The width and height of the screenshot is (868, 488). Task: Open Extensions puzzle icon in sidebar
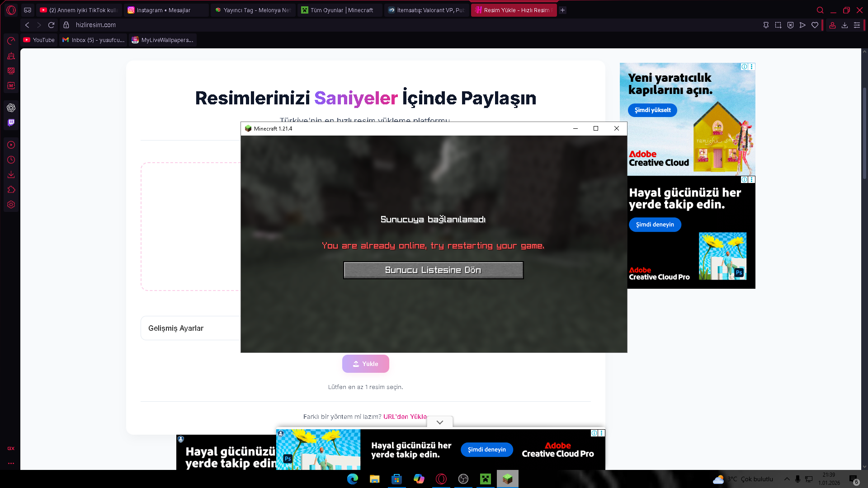11,189
